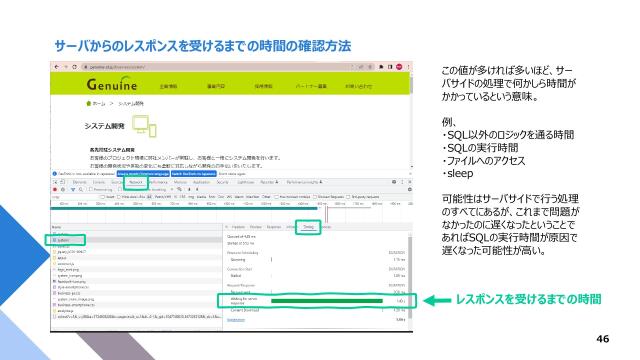Click the Genuine logo
The height and width of the screenshot is (360, 640).
pyautogui.click(x=112, y=84)
